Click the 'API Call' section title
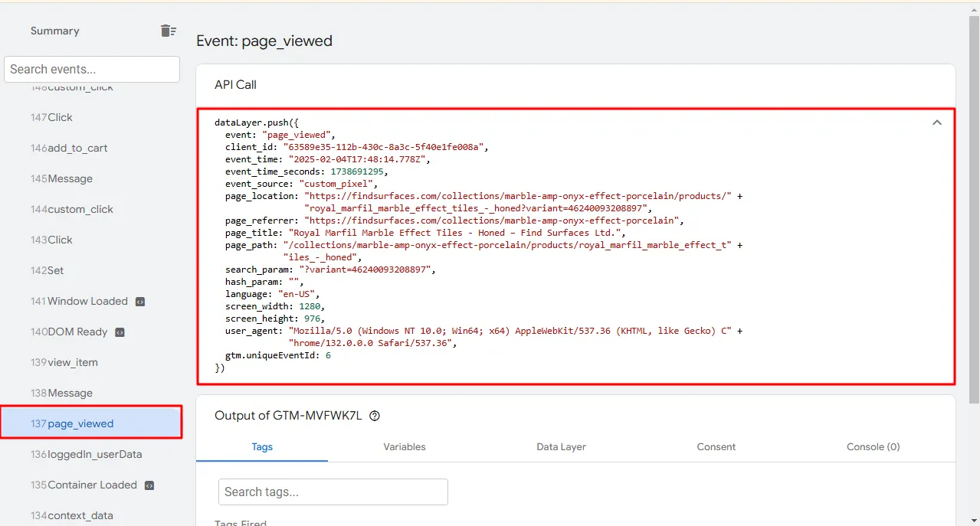 click(x=235, y=84)
